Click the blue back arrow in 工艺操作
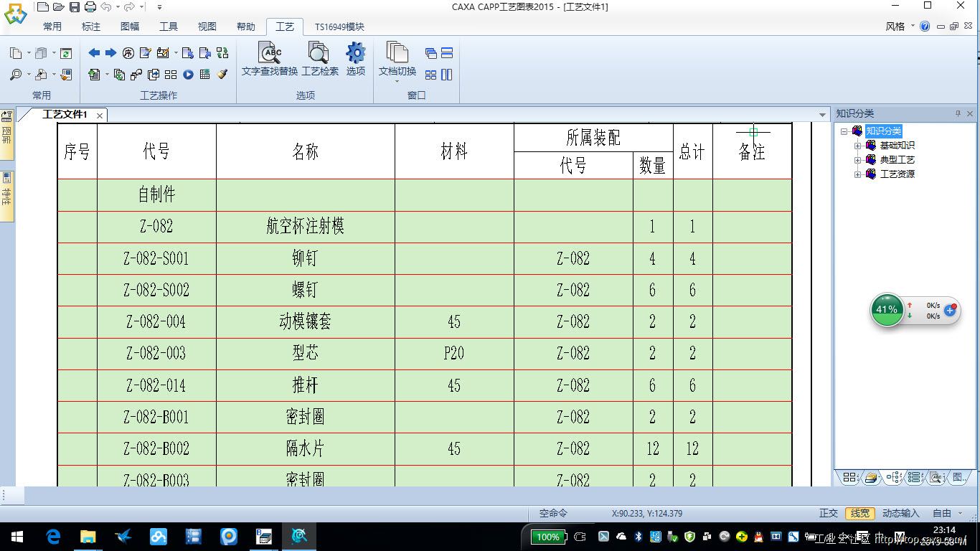The height and width of the screenshot is (551, 980). (93, 52)
